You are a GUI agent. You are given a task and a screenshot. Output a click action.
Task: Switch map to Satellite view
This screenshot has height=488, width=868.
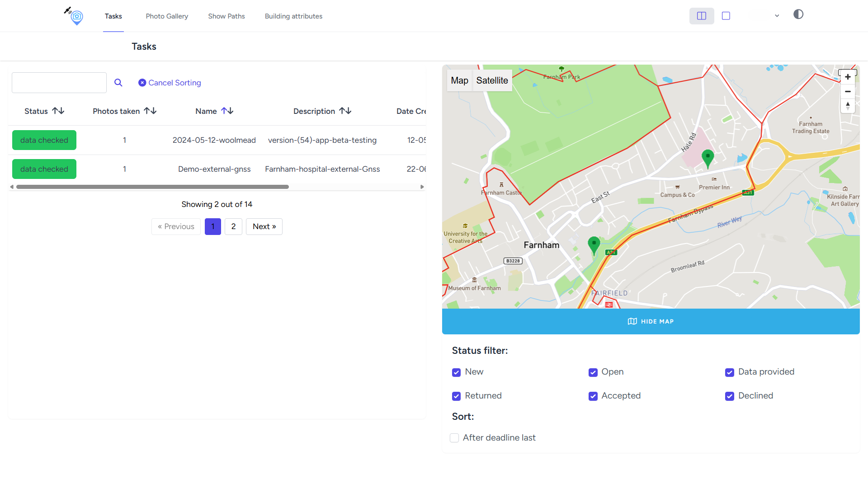click(492, 80)
